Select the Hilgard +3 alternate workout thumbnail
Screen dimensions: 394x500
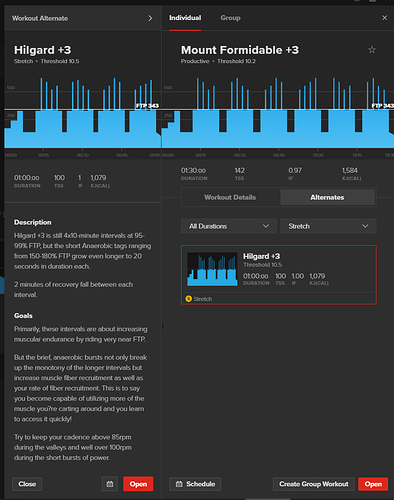212,269
